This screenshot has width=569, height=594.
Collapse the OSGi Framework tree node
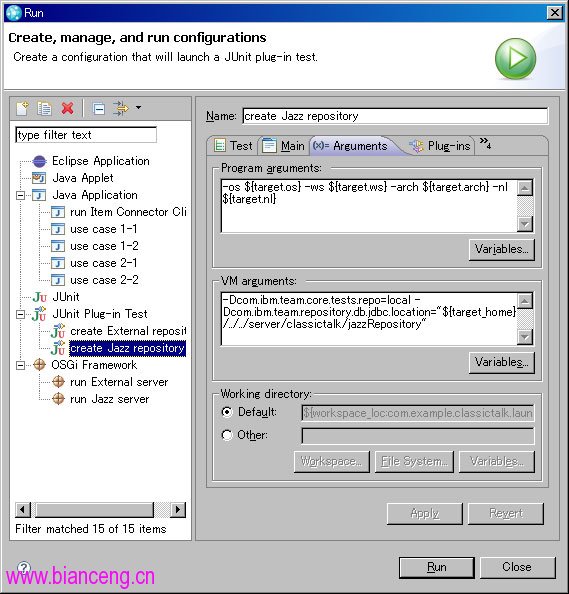20,365
